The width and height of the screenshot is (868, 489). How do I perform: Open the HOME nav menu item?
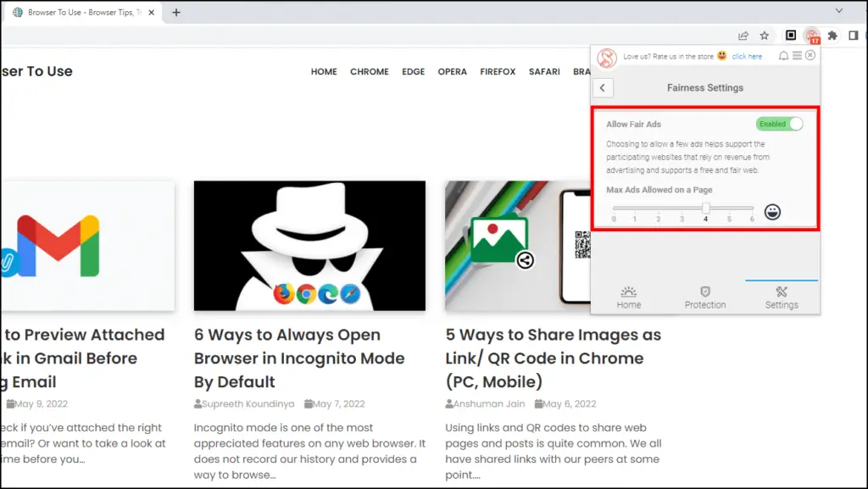pyautogui.click(x=324, y=71)
